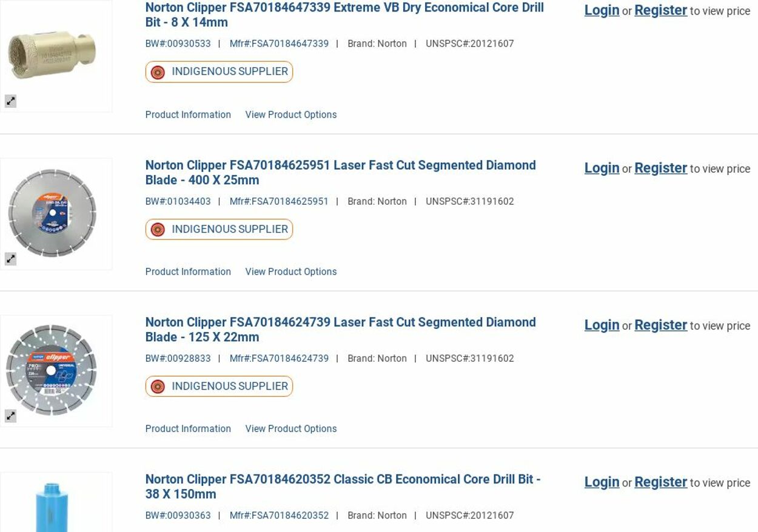This screenshot has width=758, height=532.
Task: Click Indigenous Supplier icon for FSA70184624739
Action: point(158,387)
